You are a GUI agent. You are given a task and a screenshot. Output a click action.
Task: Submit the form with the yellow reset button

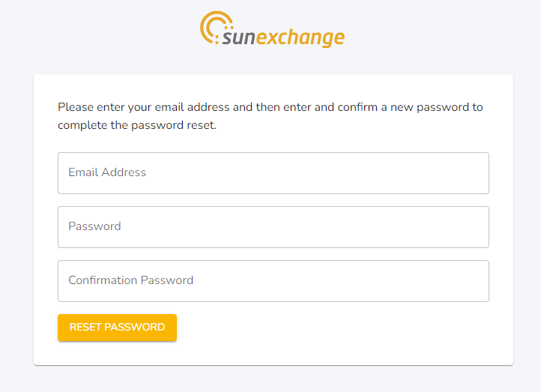click(x=118, y=328)
